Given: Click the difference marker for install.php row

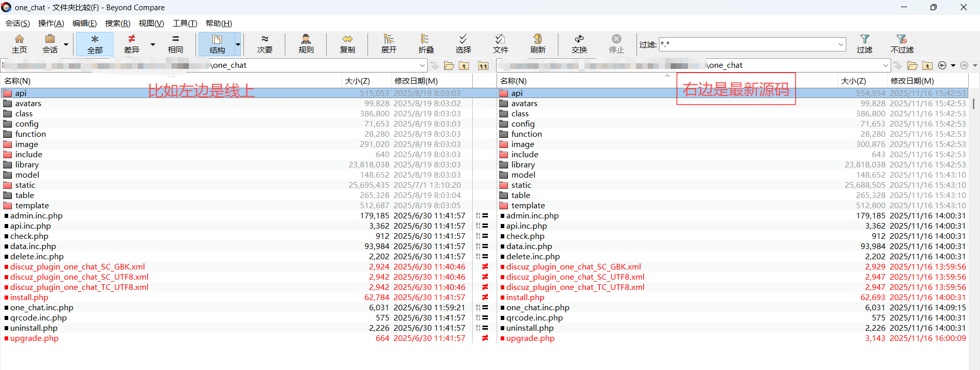Looking at the screenshot, I should pos(485,297).
